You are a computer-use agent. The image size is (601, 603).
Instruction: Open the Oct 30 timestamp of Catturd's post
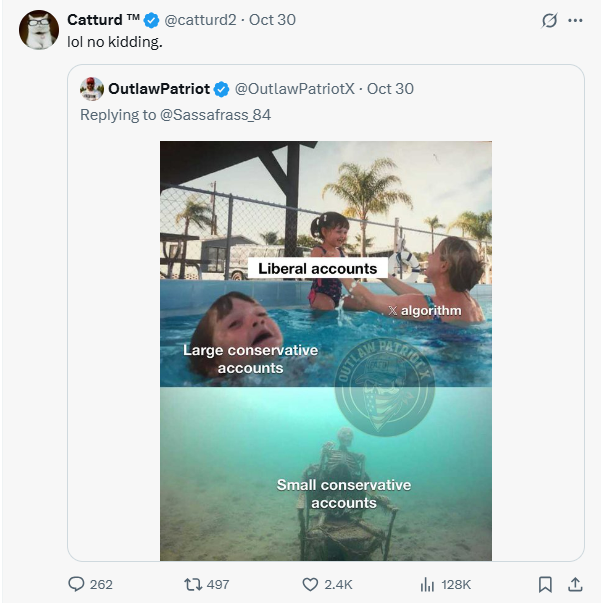pos(272,20)
